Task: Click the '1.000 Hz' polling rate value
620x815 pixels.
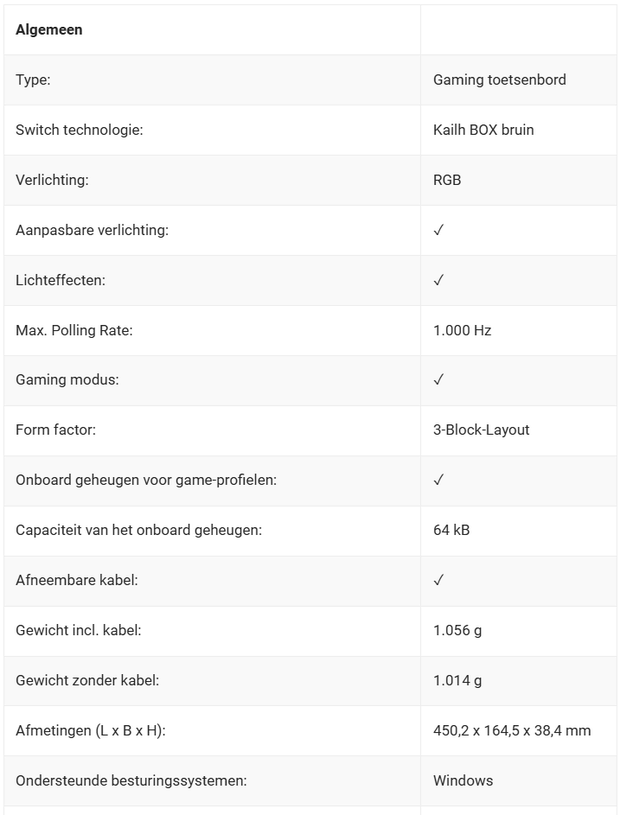Action: tap(462, 330)
